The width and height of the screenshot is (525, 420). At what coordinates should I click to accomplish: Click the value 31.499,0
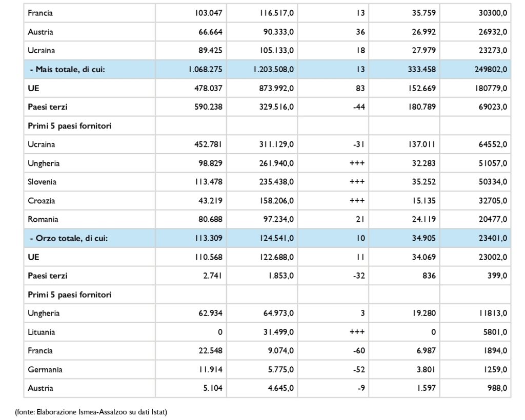[278, 332]
